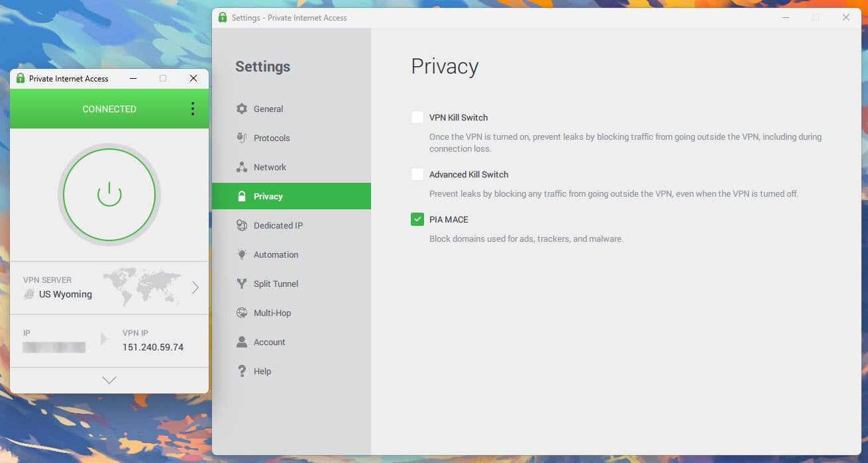Open server list with right chevron
868x463 pixels.
coord(195,287)
